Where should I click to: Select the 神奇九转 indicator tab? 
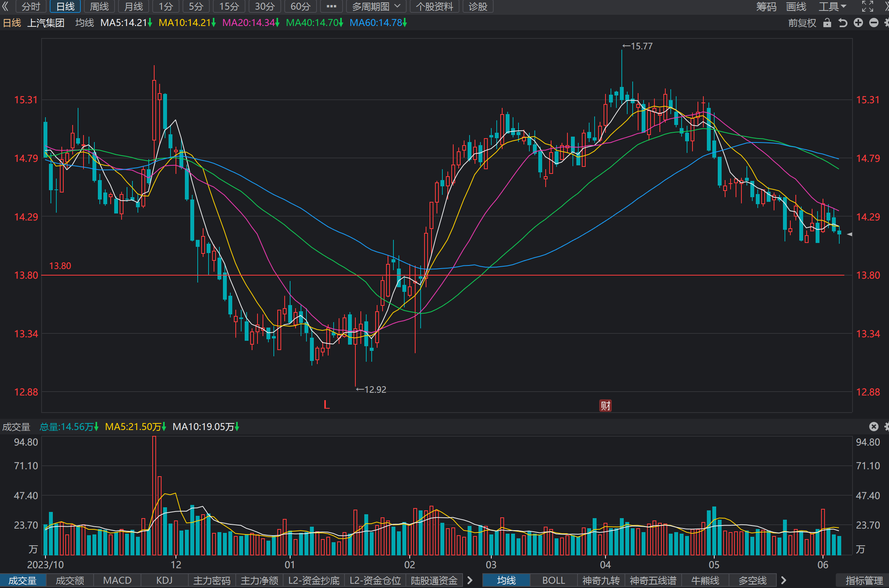(x=601, y=581)
